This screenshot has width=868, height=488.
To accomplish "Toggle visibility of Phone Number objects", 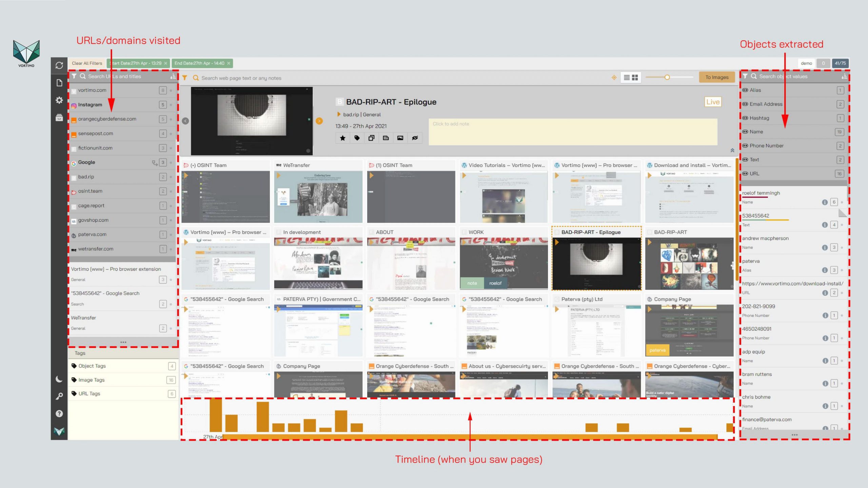I will click(x=745, y=146).
